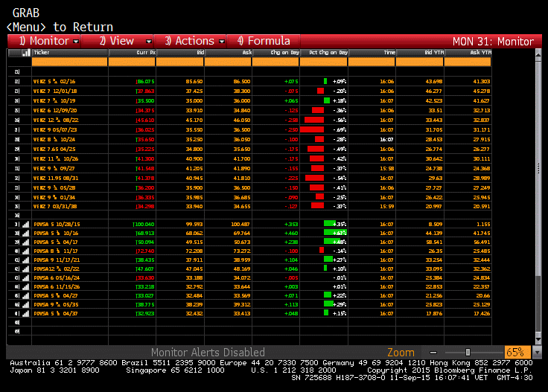Select the VENZ 7 03/31/38 ticker

(x=55, y=207)
